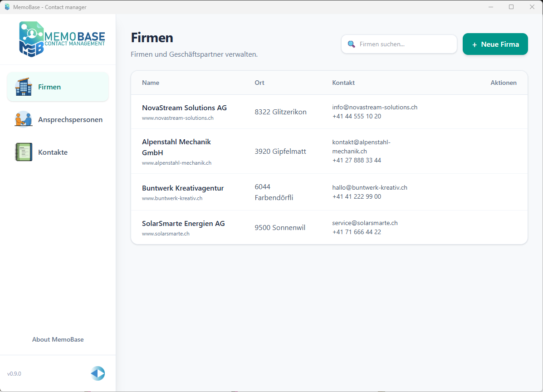Create a new company with Neue Firma
The image size is (543, 392).
[495, 44]
